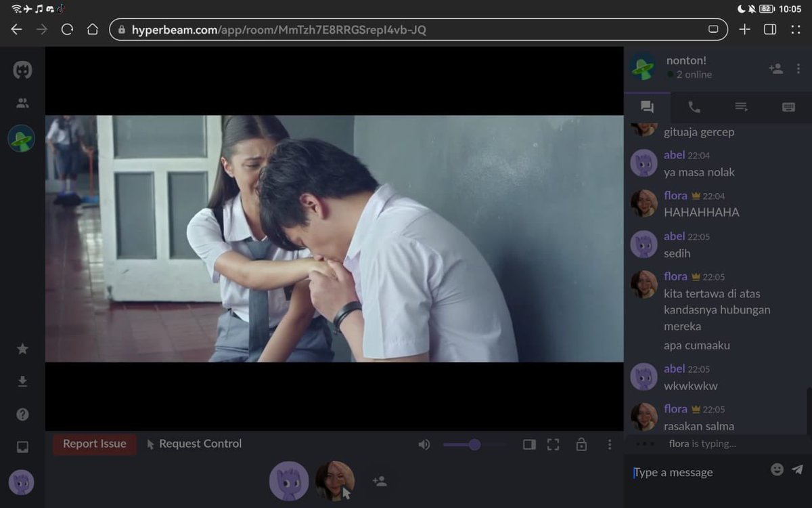
Task: Click flora's avatar beside 'kita tertawa' message
Action: pyautogui.click(x=644, y=284)
